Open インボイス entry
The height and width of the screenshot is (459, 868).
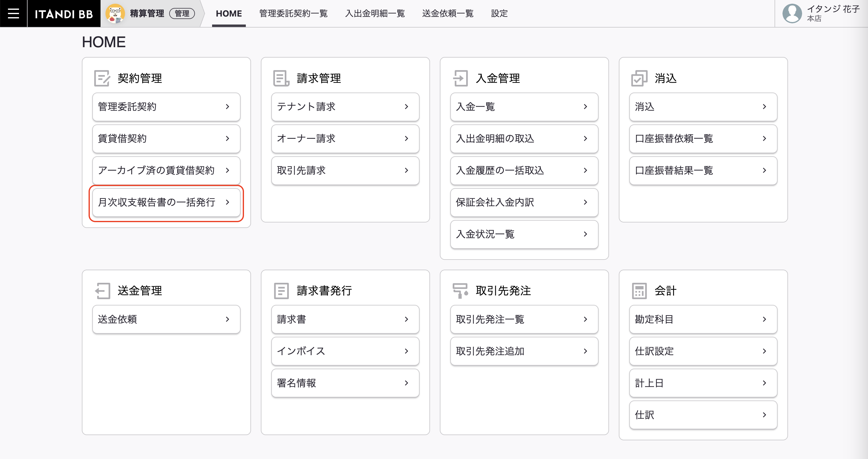click(x=345, y=351)
